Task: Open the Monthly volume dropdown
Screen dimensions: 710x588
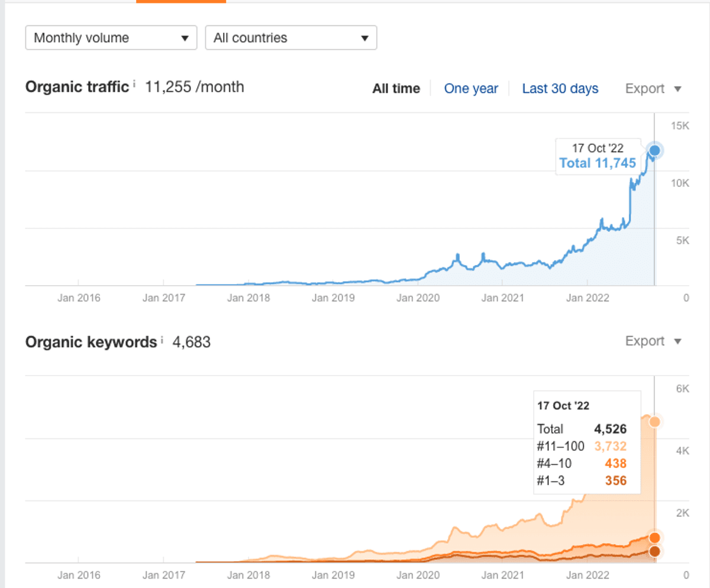Action: (111, 38)
